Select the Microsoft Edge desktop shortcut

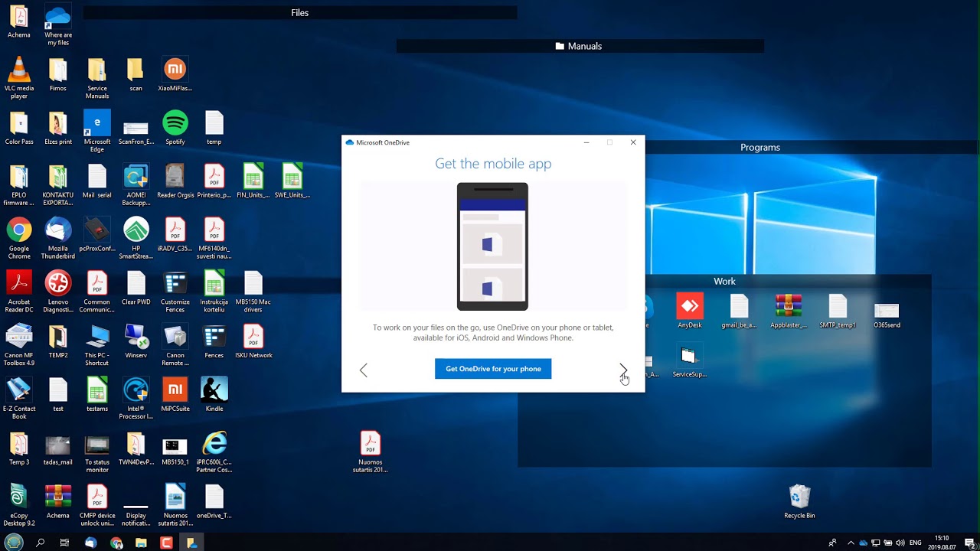click(x=97, y=132)
